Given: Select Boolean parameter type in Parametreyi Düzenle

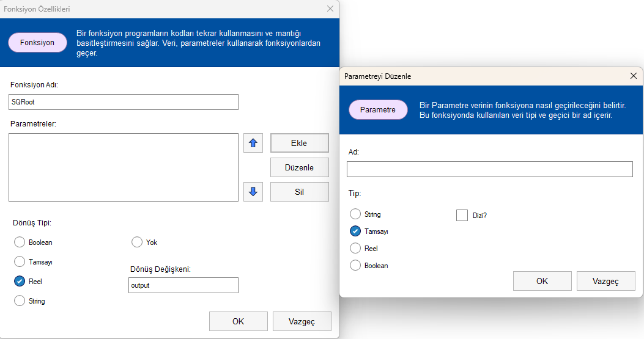Looking at the screenshot, I should tap(355, 266).
